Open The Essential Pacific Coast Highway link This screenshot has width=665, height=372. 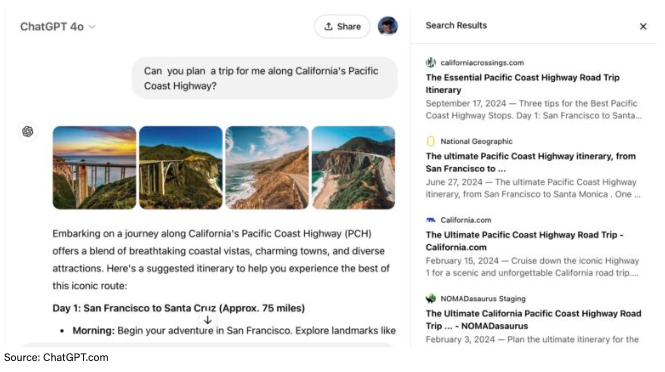tap(522, 84)
